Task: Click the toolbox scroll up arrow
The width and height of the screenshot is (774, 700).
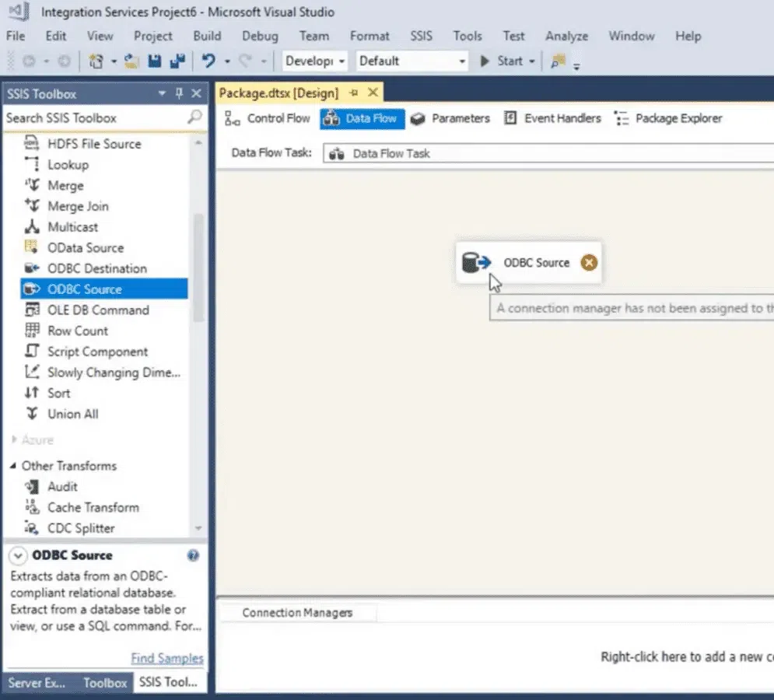Action: tap(198, 142)
